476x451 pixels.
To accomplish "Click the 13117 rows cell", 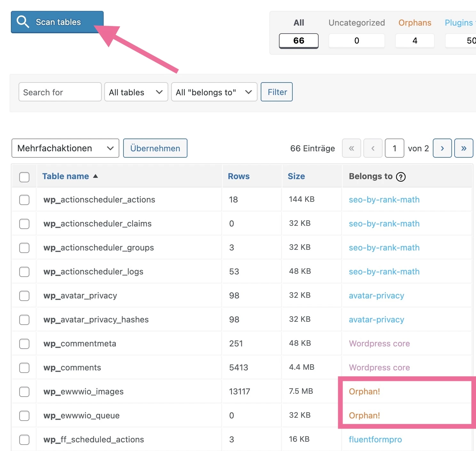I will [240, 392].
